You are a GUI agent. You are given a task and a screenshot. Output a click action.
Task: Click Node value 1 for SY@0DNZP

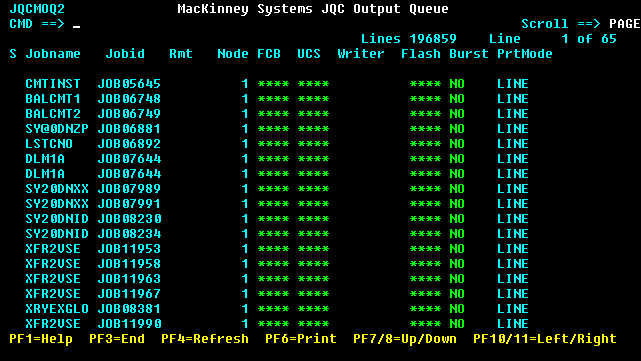[x=245, y=129]
